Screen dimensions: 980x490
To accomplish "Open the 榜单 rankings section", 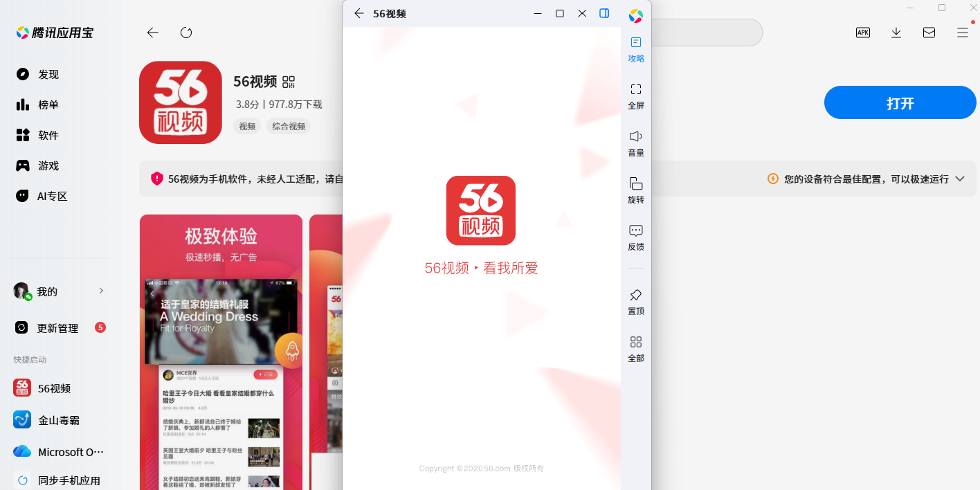I will pos(38,105).
